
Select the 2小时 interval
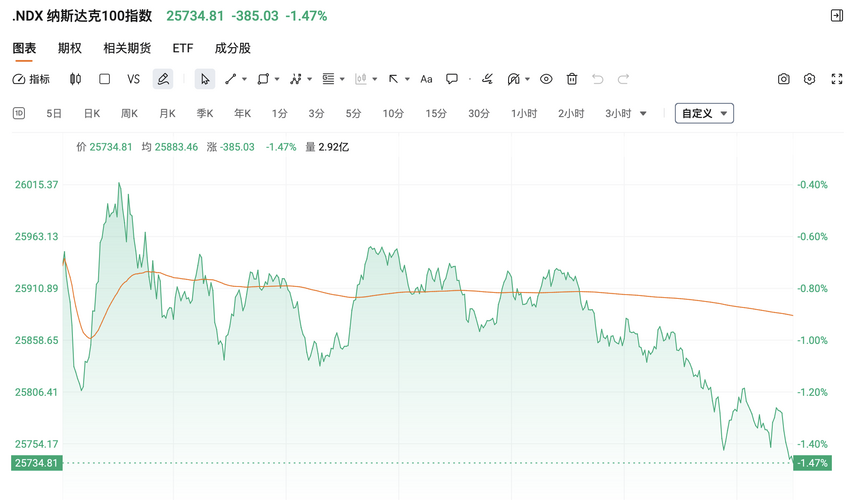[x=571, y=113]
